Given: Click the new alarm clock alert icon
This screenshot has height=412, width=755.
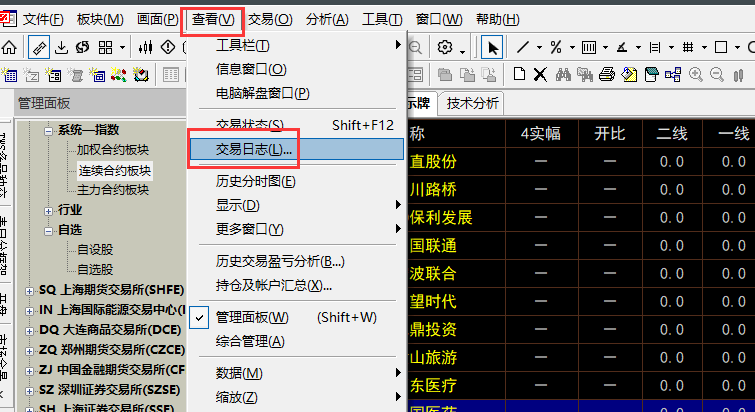Looking at the screenshot, I should tap(141, 75).
